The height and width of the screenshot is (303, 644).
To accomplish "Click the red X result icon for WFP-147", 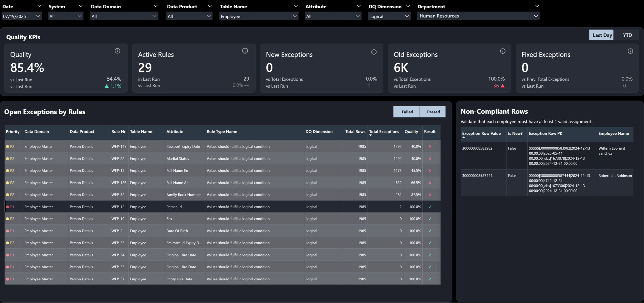I will pos(430,146).
